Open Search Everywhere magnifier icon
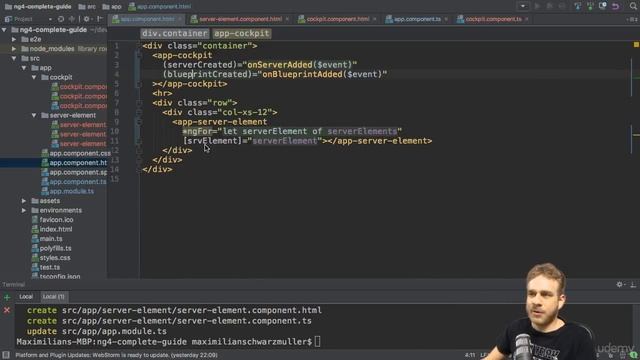Screen dimensions: 640x360 click(x=633, y=6)
